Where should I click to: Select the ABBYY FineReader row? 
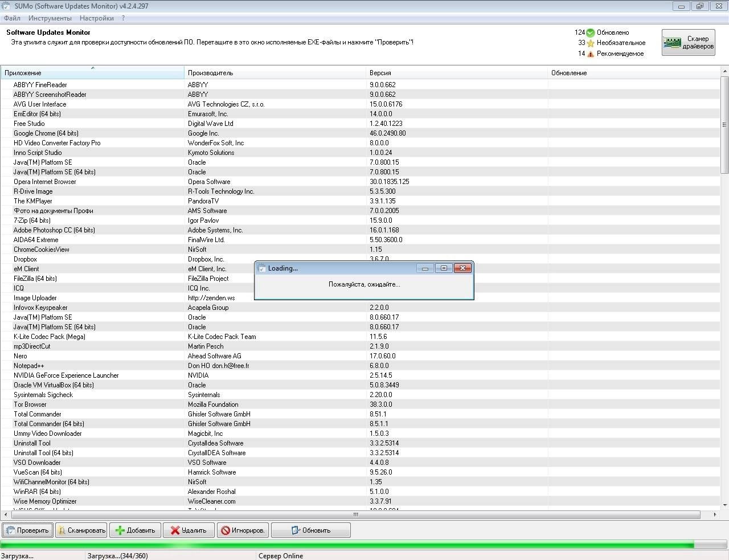360,85
